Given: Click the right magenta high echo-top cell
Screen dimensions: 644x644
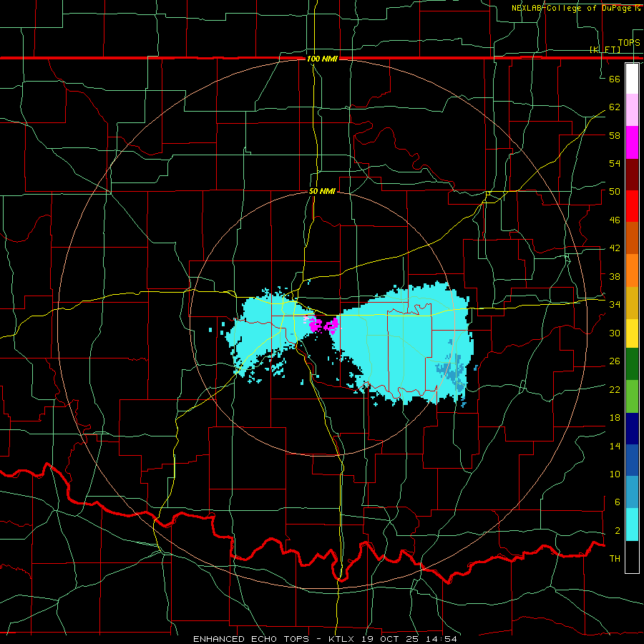Looking at the screenshot, I should coord(332,325).
